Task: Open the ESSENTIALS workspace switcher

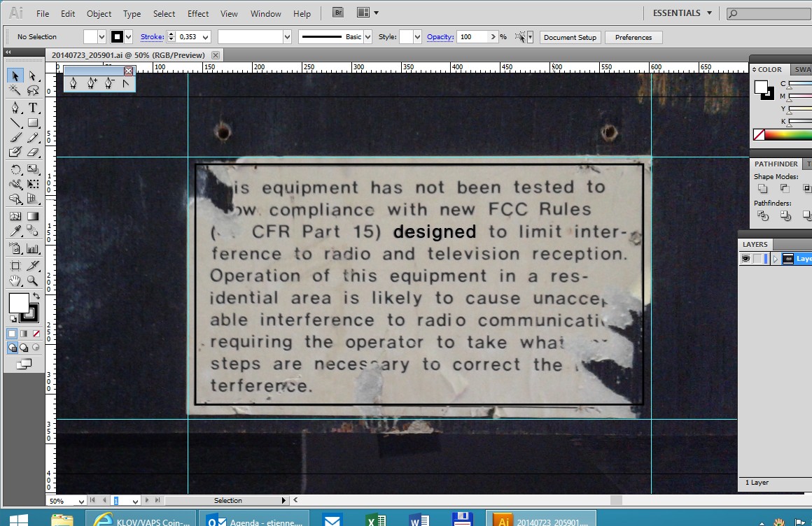Action: tap(682, 13)
